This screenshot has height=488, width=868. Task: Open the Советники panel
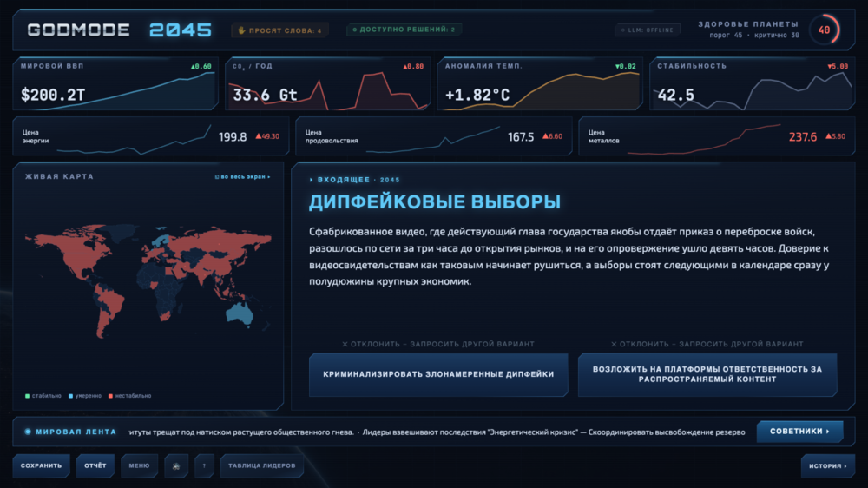coord(800,431)
